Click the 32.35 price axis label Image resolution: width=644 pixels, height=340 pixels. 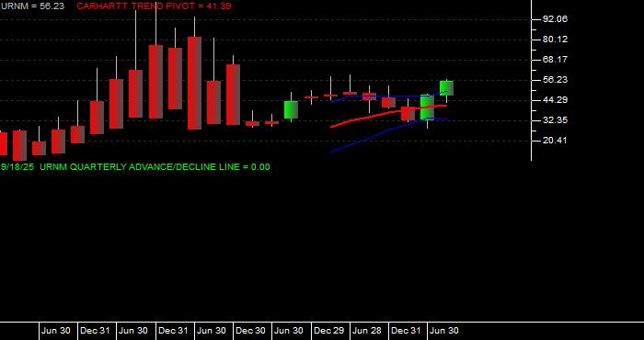click(x=555, y=120)
